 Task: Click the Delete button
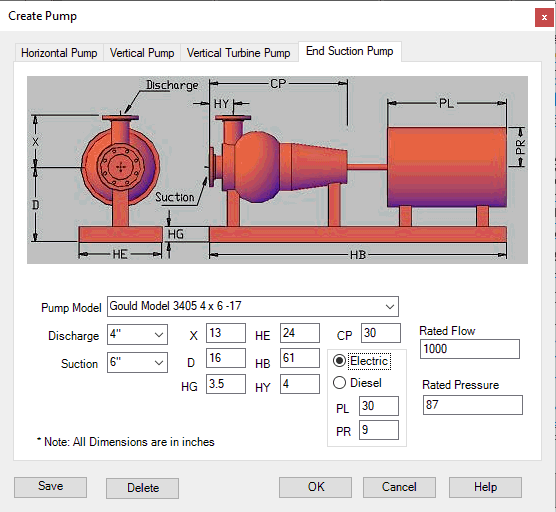tap(142, 488)
